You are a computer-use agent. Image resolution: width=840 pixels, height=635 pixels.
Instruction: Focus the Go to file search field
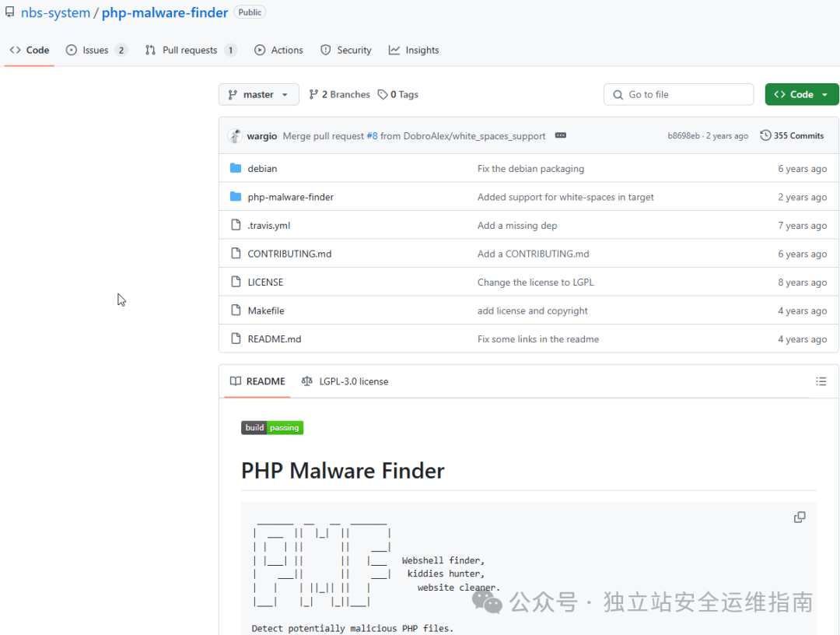[678, 94]
